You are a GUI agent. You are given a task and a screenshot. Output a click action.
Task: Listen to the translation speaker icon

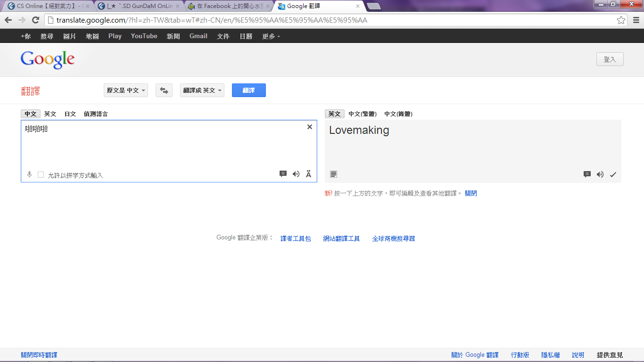(600, 174)
